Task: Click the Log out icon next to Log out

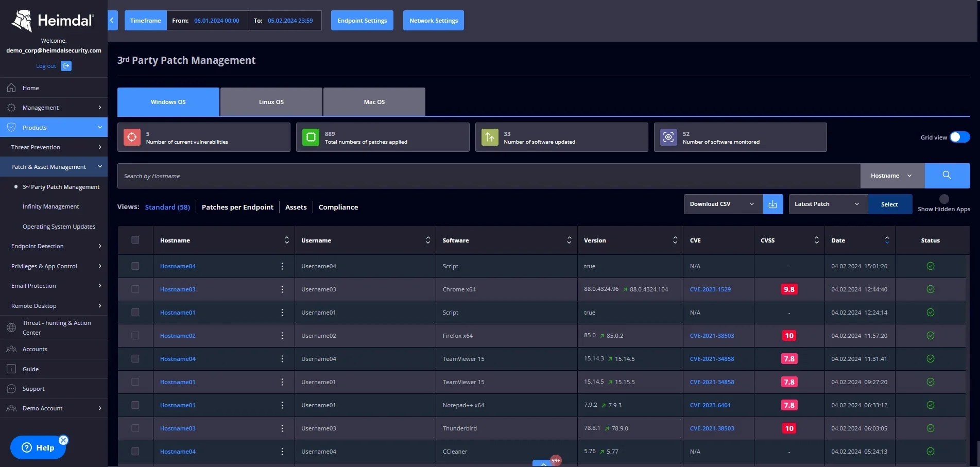Action: point(65,66)
